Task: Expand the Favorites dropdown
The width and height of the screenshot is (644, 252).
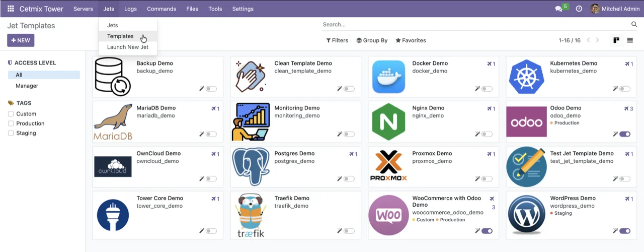Action: coord(411,40)
